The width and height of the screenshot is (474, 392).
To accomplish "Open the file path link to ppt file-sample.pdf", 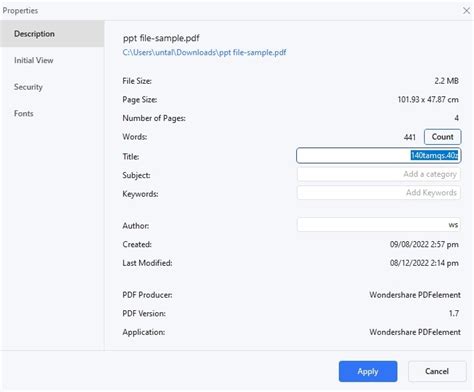I will pos(204,52).
